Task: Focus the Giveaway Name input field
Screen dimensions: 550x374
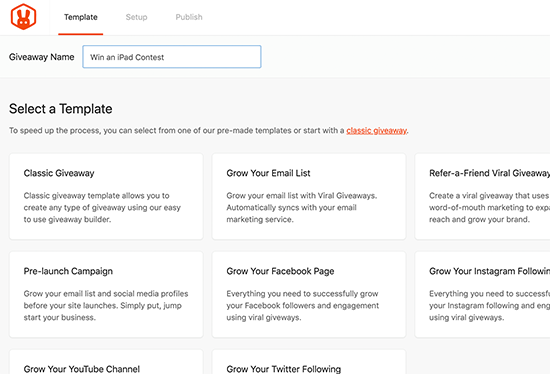Action: 172,57
